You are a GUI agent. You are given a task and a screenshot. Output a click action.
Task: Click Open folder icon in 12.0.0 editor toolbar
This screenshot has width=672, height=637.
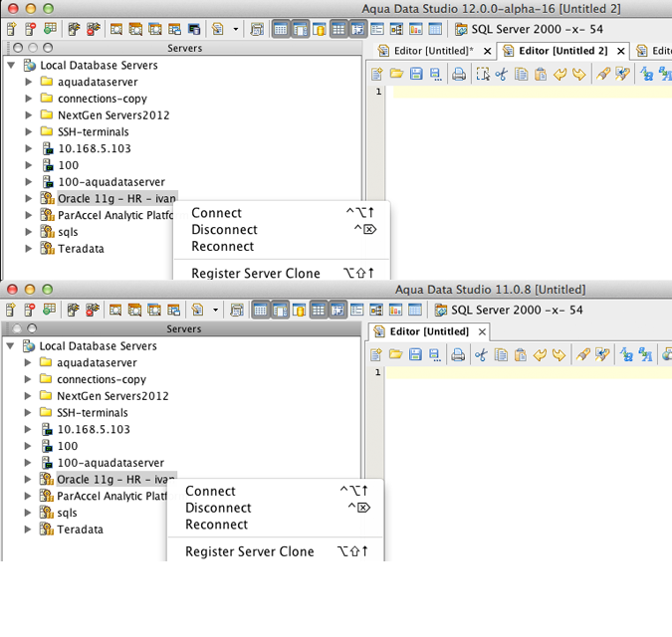(x=396, y=74)
